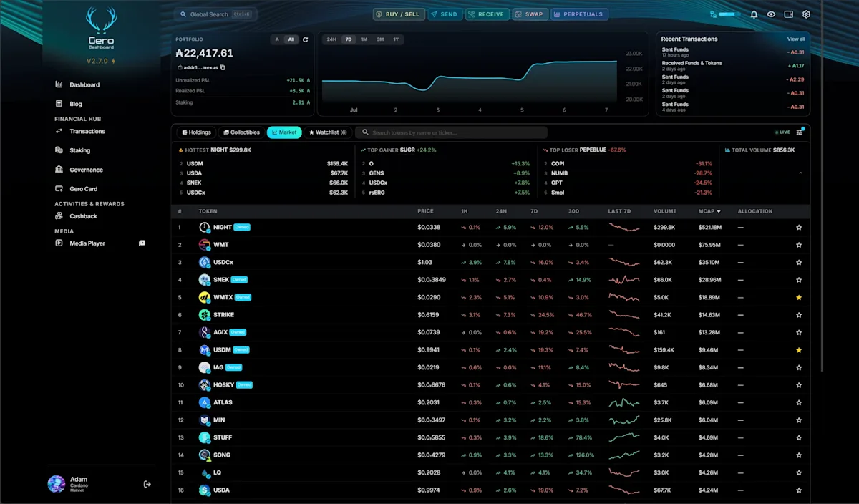The height and width of the screenshot is (504, 859).
Task: Set the chart range to 1M
Action: tap(364, 39)
